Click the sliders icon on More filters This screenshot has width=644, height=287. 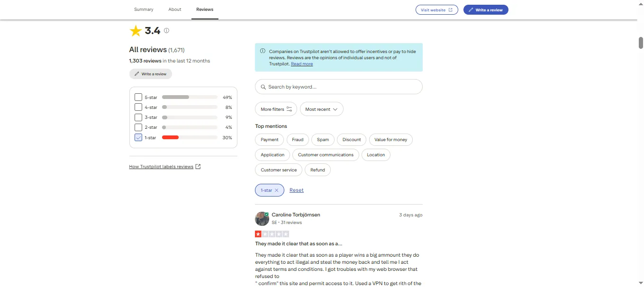[289, 109]
